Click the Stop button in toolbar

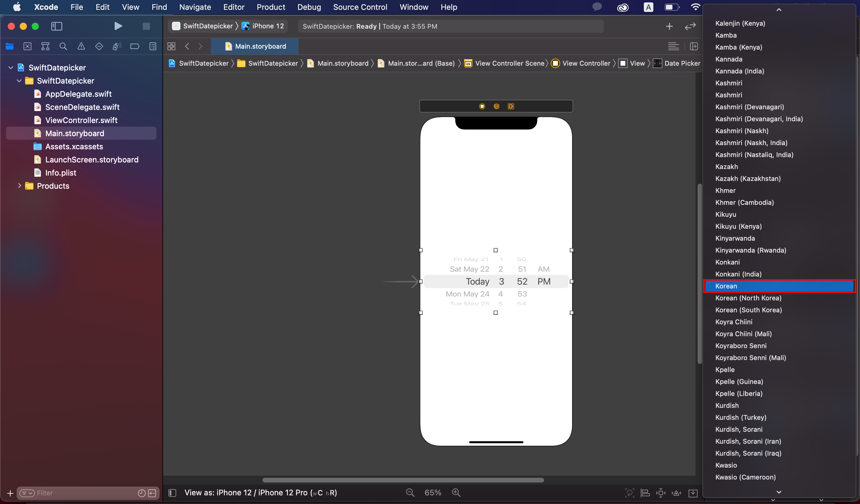[146, 26]
